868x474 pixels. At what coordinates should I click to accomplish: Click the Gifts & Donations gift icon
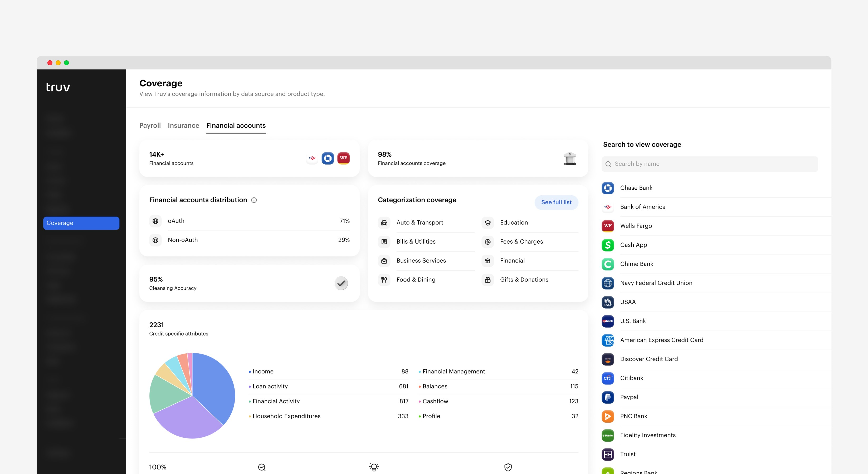coord(487,280)
